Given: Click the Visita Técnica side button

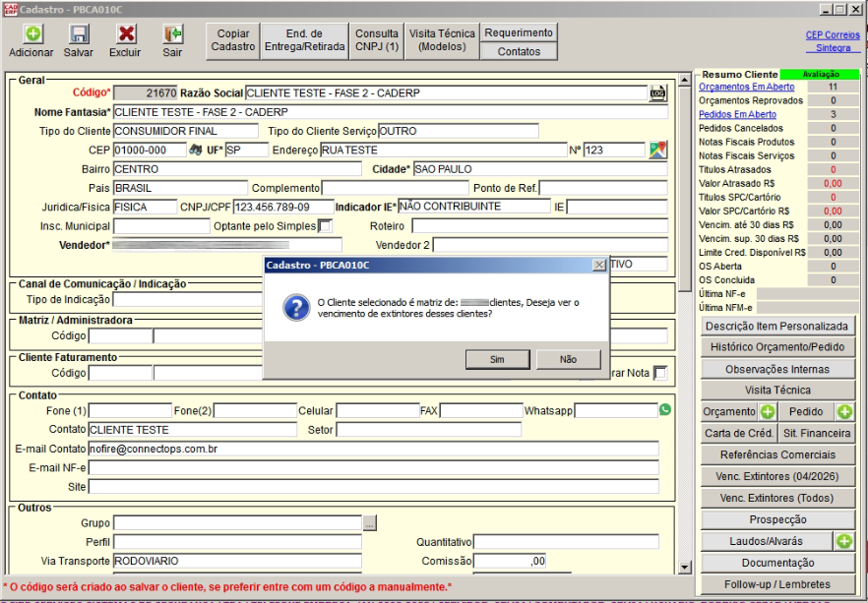Looking at the screenshot, I should pos(777,390).
